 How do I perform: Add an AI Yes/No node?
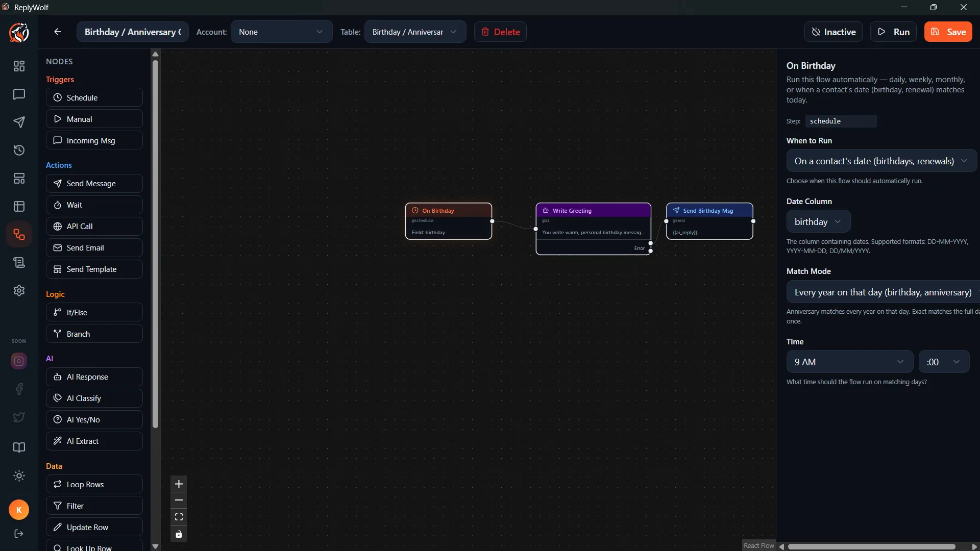tap(94, 420)
